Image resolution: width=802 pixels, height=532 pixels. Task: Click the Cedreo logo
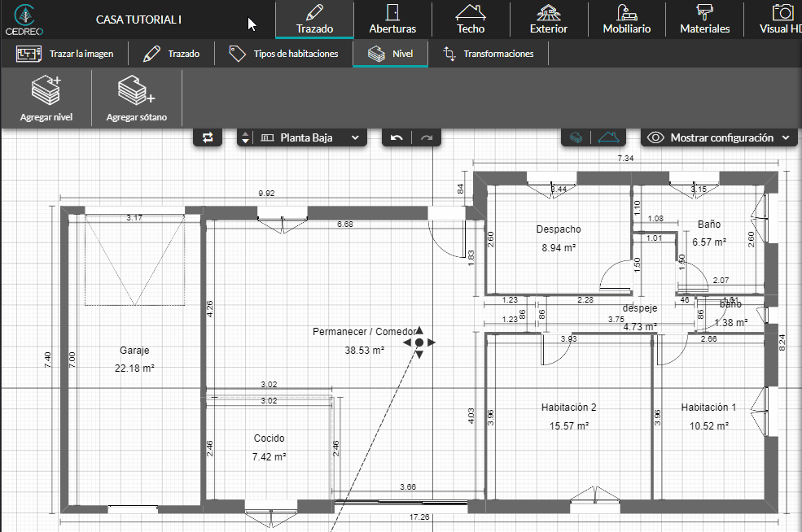24,20
